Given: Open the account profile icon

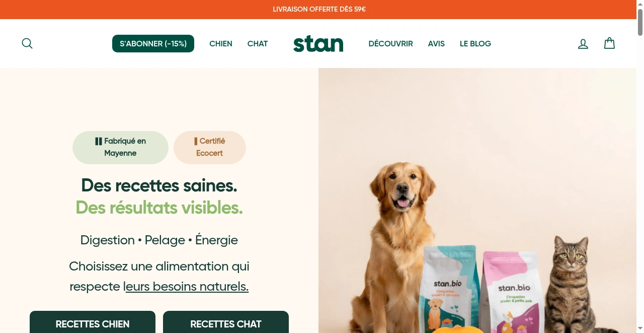Looking at the screenshot, I should click(583, 44).
